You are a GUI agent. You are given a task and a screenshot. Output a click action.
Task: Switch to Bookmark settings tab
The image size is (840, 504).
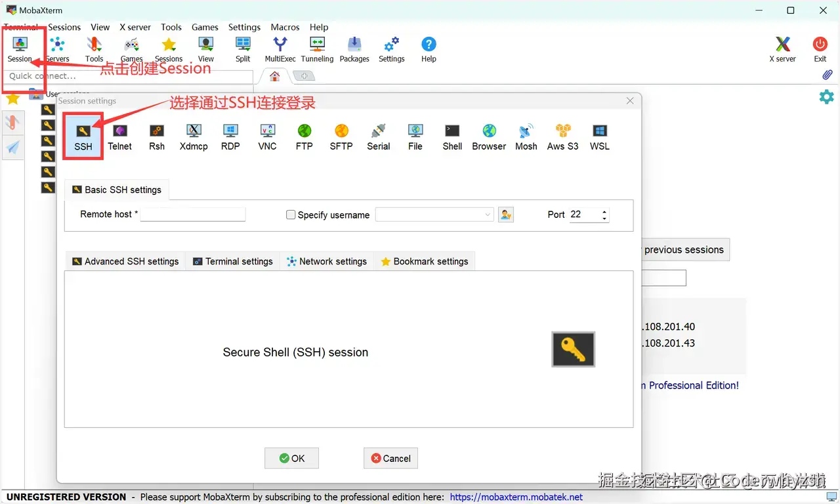point(425,261)
